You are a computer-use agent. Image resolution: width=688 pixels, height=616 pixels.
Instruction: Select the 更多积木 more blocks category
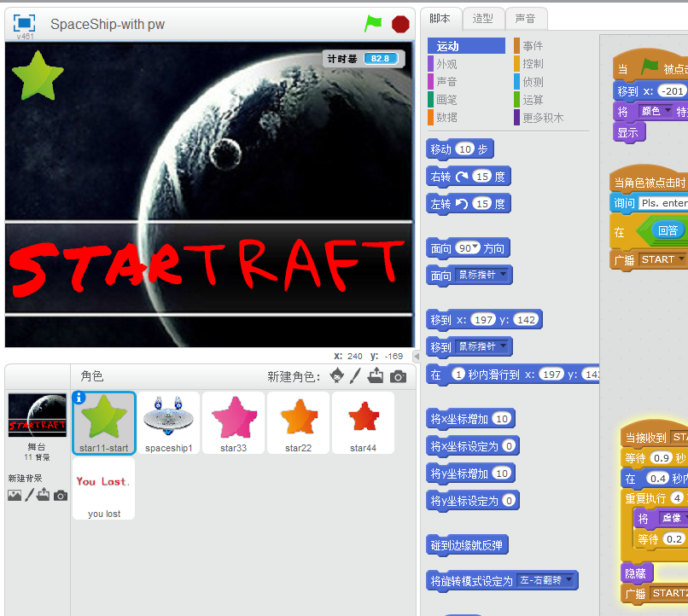552,117
